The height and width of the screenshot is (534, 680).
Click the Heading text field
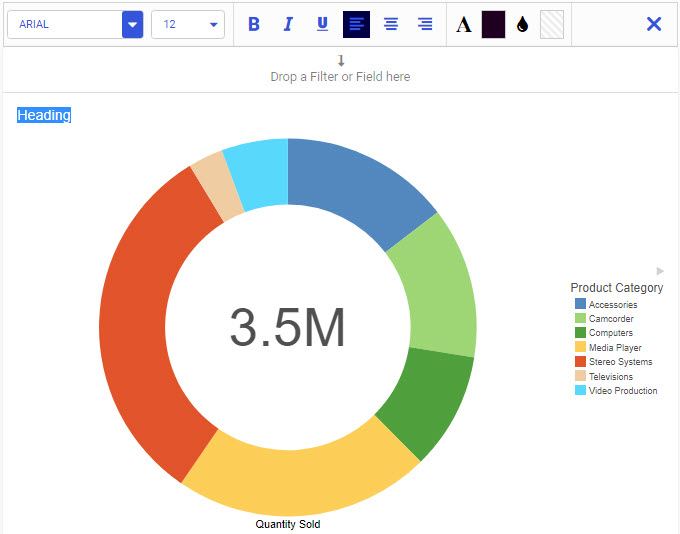click(44, 115)
